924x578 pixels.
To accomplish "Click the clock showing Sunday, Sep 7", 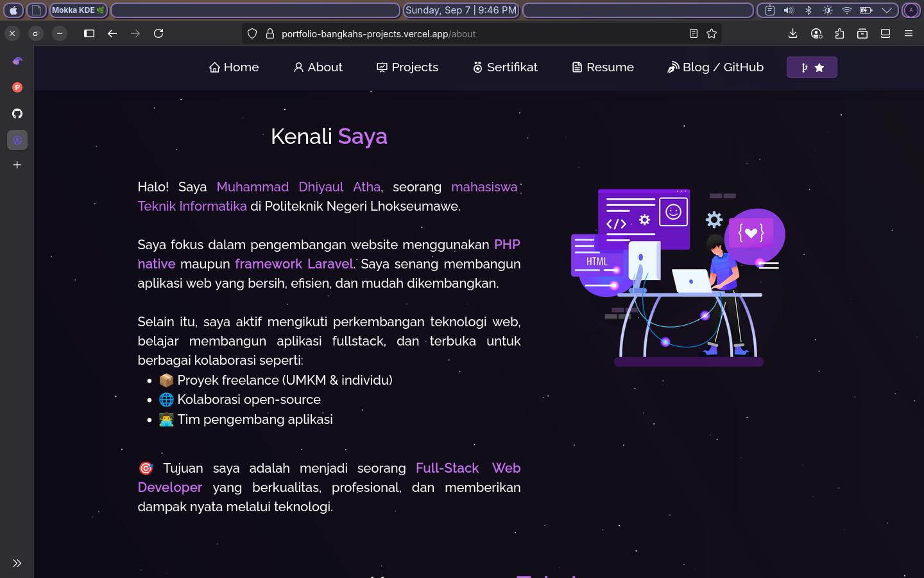I will point(461,10).
